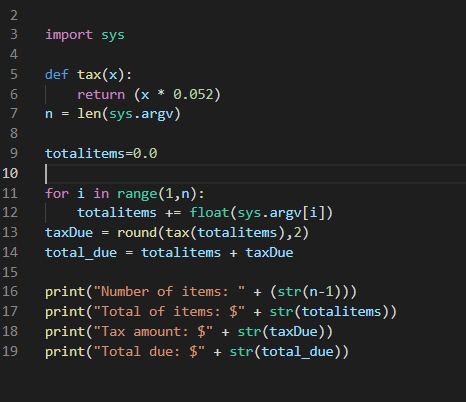Click 'len' on line 7
Screen dimensions: 466x402
[x=89, y=114]
